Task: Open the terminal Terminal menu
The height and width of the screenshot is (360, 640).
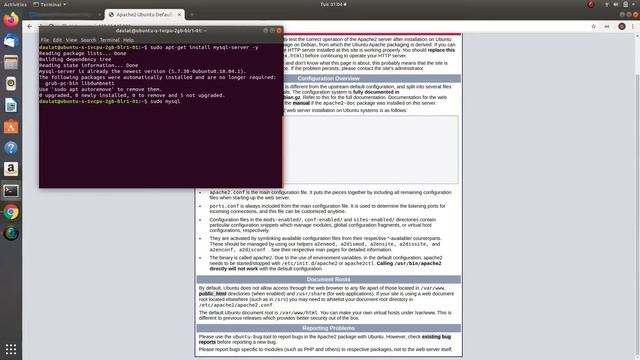Action: 110,40
